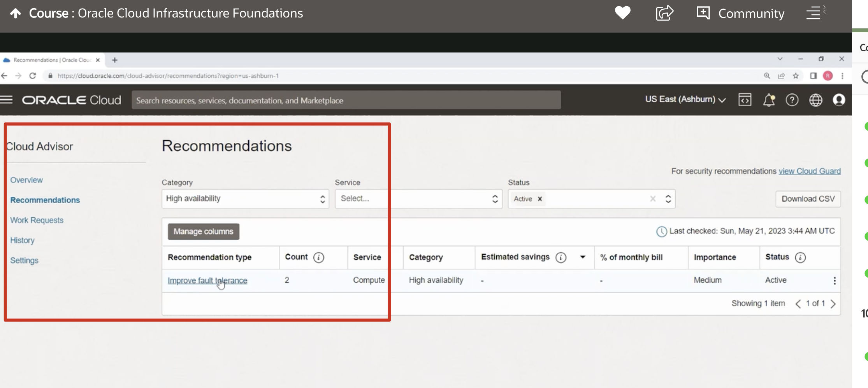Remove the Active status filter chip
This screenshot has height=388, width=868.
(x=540, y=199)
